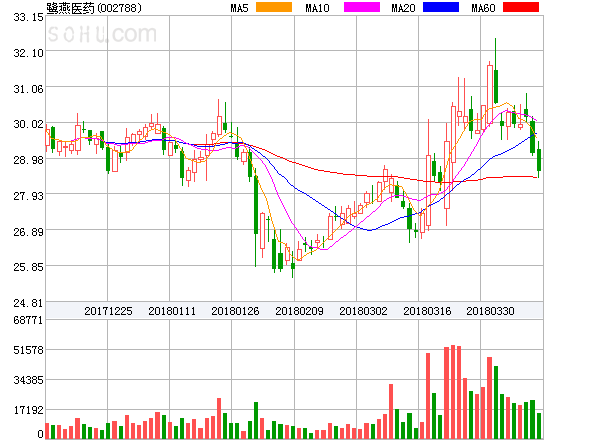Click the 20180330 date label
This screenshot has width=600, height=440.
point(490,311)
